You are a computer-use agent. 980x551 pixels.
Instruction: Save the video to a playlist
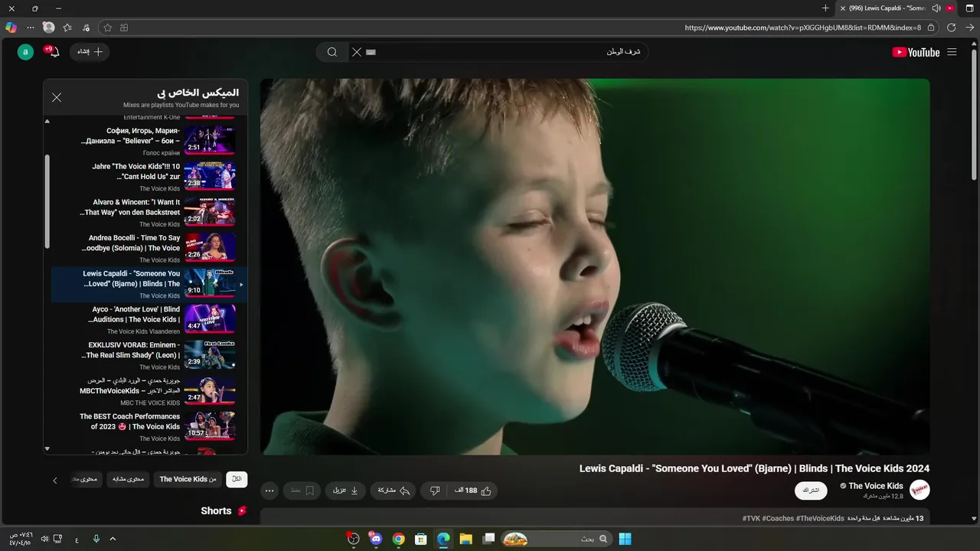point(302,491)
